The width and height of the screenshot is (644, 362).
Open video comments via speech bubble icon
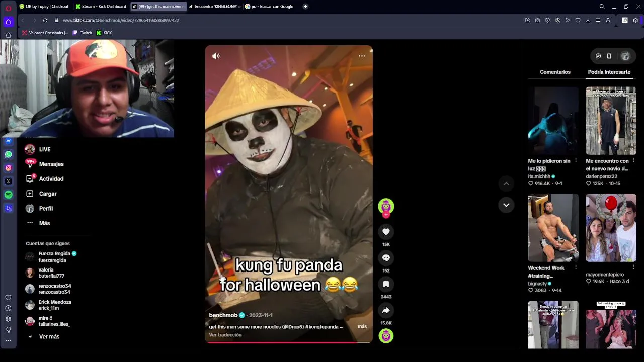[x=386, y=258]
